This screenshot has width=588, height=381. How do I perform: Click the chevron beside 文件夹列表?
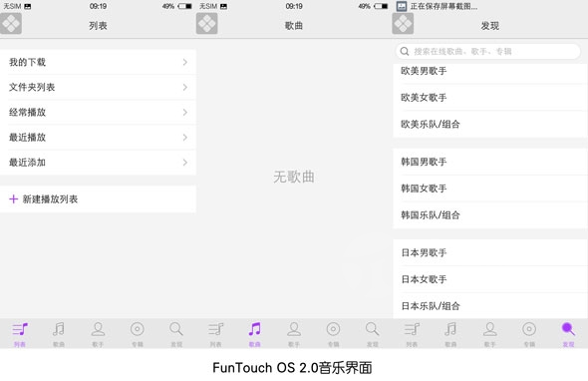click(x=185, y=87)
